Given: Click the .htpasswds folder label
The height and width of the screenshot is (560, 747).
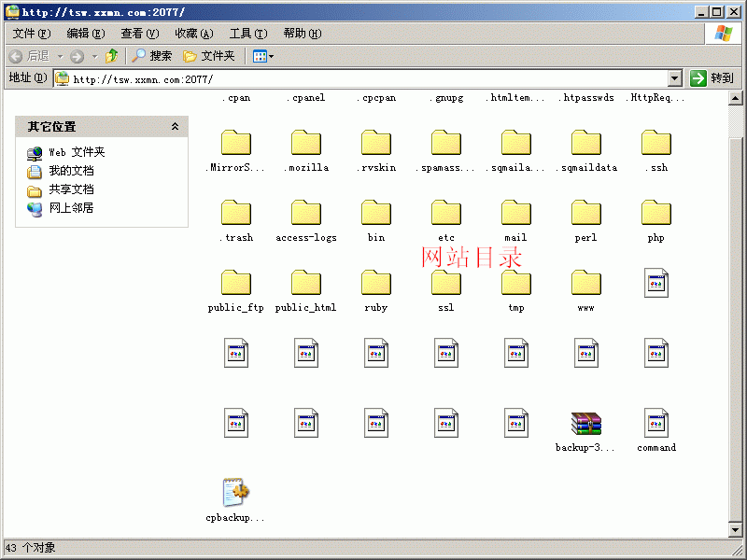Looking at the screenshot, I should 586,98.
